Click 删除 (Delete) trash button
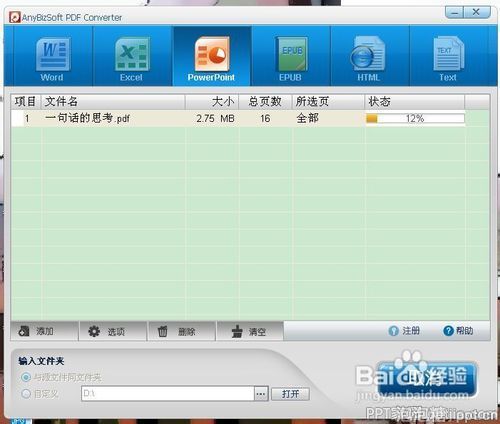The image size is (500, 424). click(181, 331)
